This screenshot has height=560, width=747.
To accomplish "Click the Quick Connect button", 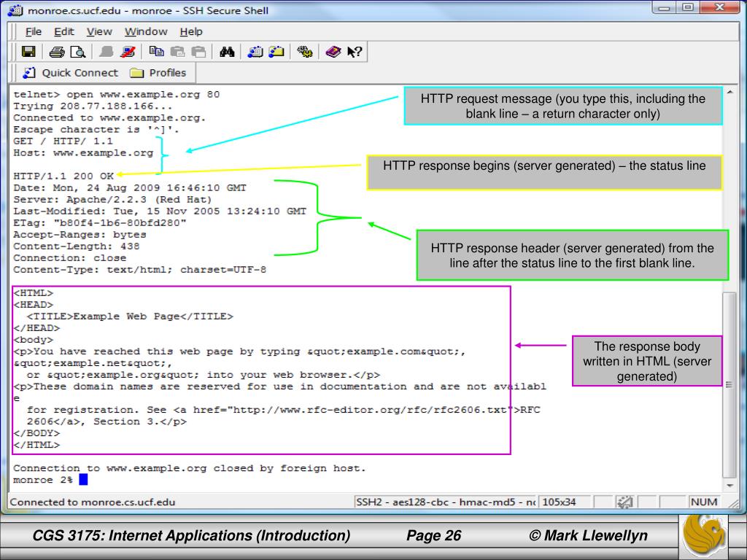I will coord(71,73).
